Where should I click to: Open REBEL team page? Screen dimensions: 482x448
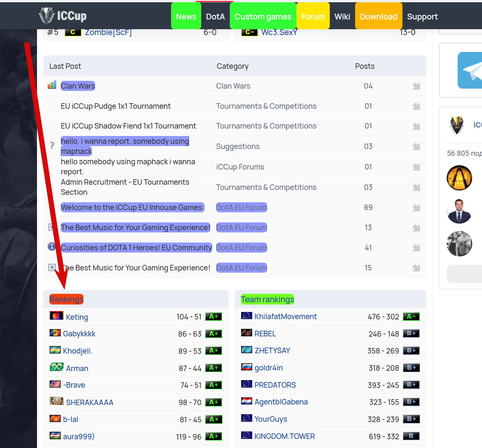pos(265,334)
